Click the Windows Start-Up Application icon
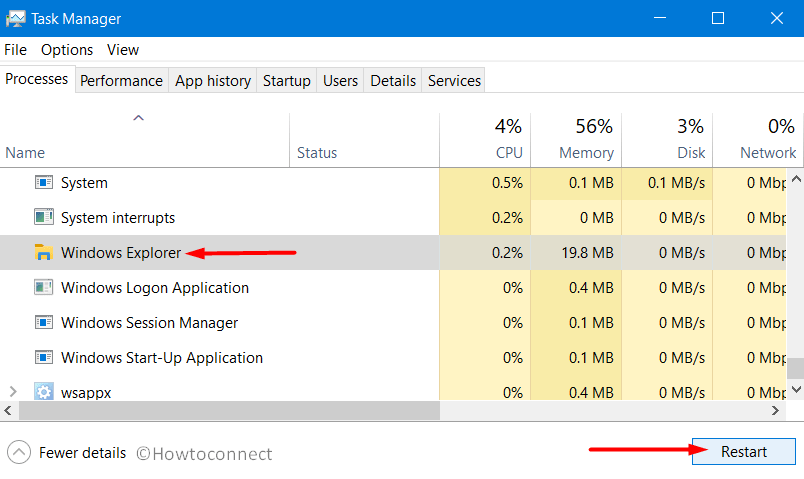 [44, 357]
